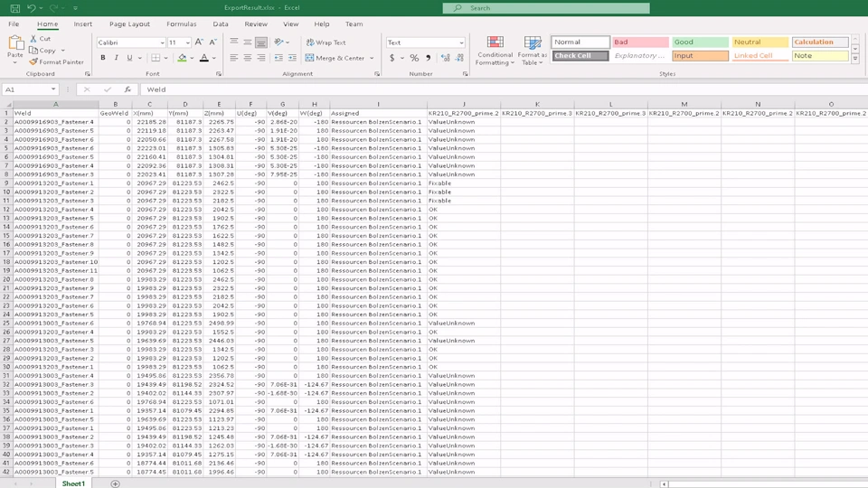The width and height of the screenshot is (868, 488).
Task: Decrease font size with smaller A icon
Action: coord(212,42)
